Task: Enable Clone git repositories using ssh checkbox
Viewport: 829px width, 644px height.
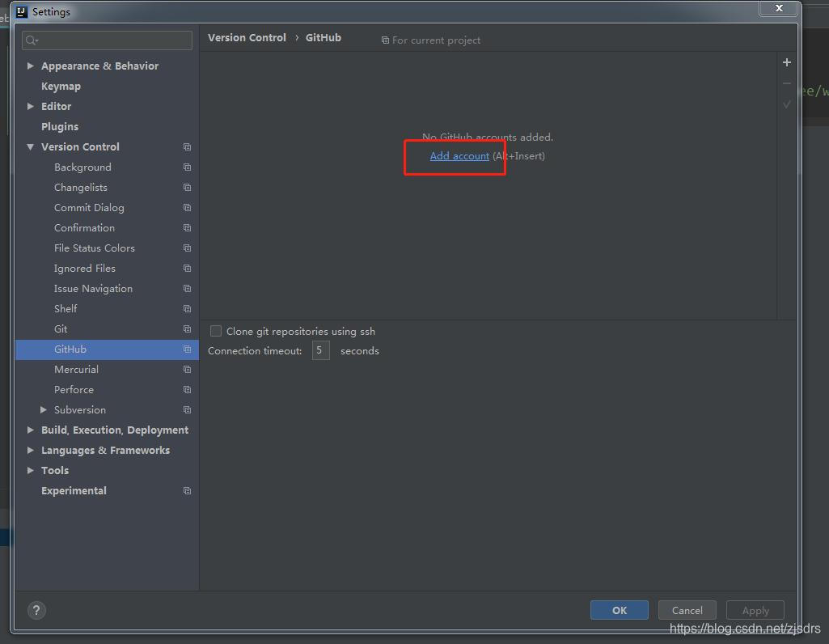Action: pyautogui.click(x=216, y=331)
